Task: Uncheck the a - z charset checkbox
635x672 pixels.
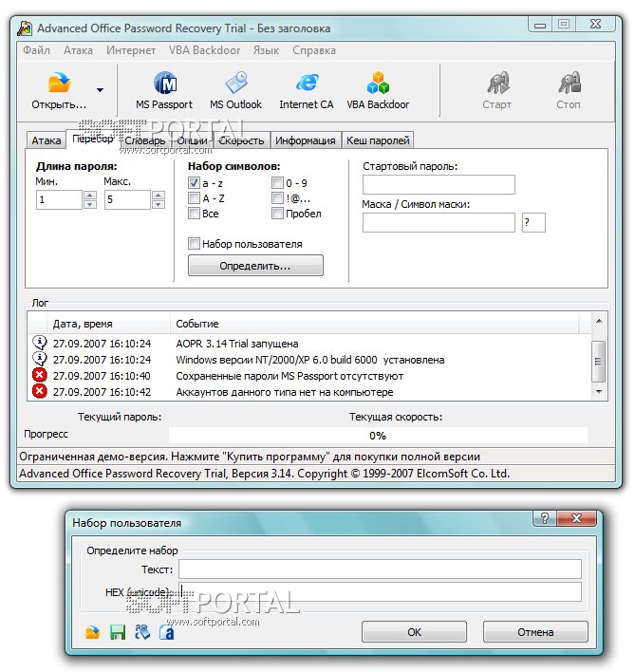Action: point(194,183)
